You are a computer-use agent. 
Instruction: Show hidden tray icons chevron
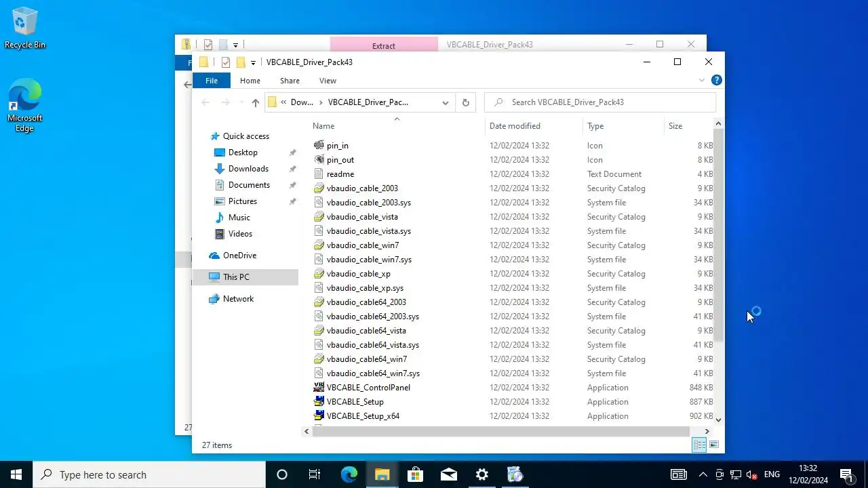click(x=703, y=474)
